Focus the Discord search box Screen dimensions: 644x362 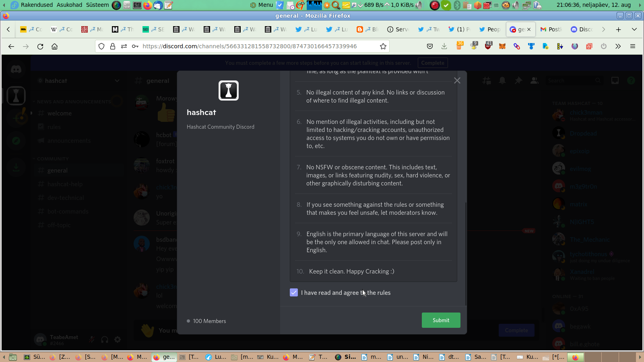click(x=574, y=81)
